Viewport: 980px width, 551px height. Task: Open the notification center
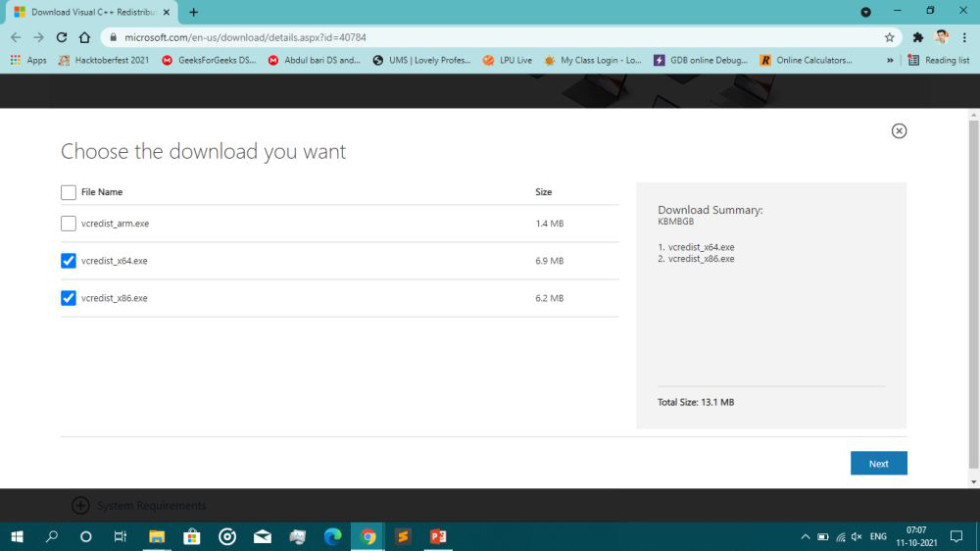pyautogui.click(x=956, y=536)
